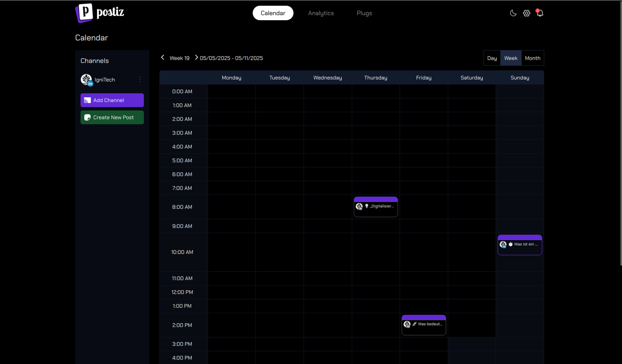Click the Postiz logo icon
The height and width of the screenshot is (364, 622).
click(84, 13)
